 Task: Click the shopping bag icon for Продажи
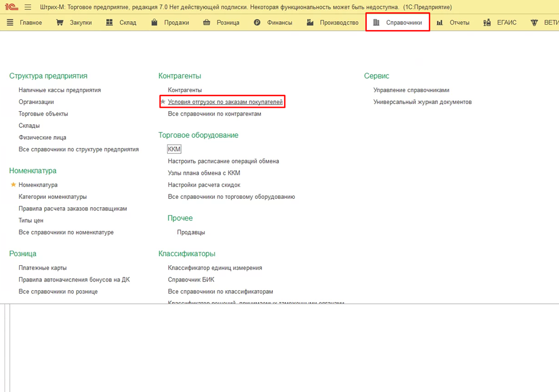(x=154, y=23)
